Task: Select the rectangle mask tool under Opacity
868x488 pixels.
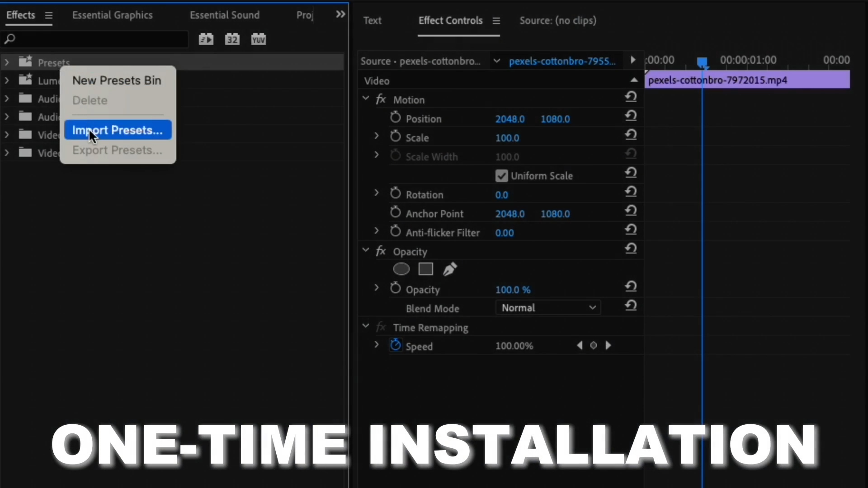Action: point(425,269)
